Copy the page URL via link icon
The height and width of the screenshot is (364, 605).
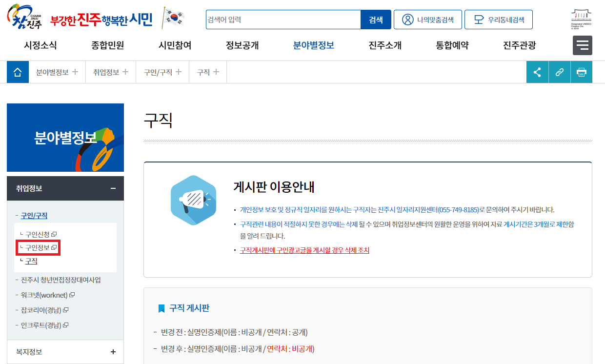tap(559, 72)
